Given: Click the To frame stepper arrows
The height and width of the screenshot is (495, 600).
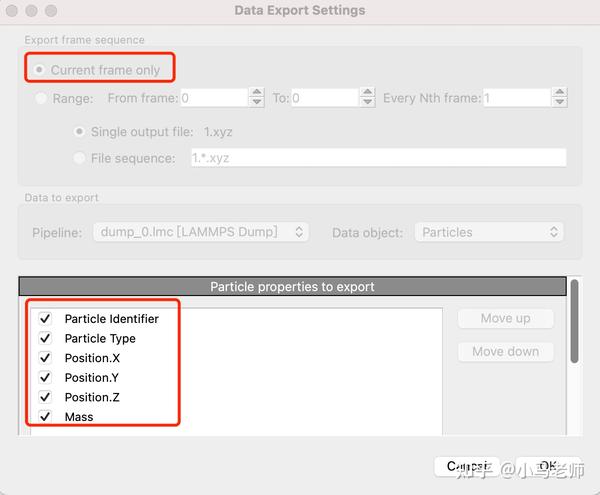Looking at the screenshot, I should (x=368, y=98).
